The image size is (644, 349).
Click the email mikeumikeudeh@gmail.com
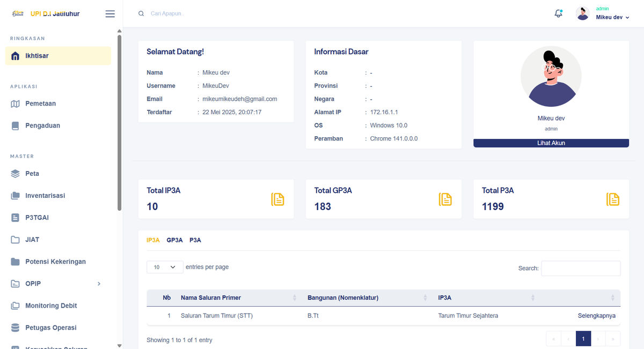(239, 99)
